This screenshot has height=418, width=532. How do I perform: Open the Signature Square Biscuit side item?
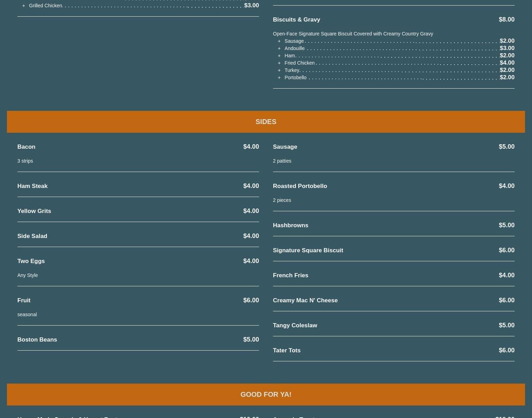308,250
